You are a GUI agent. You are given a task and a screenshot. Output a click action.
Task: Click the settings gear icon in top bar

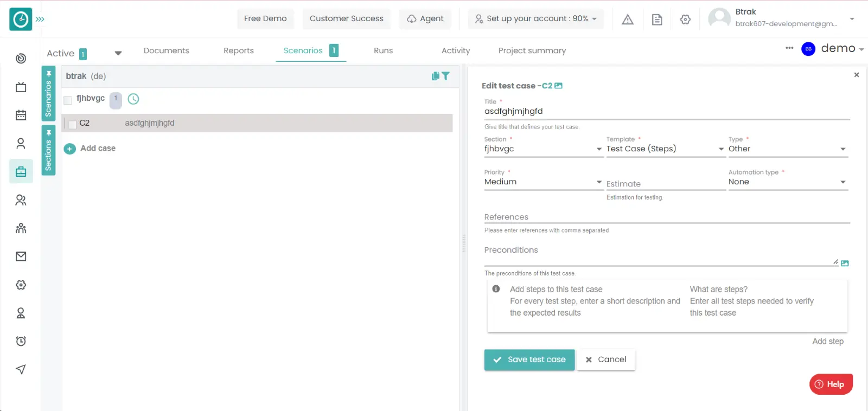(x=685, y=20)
